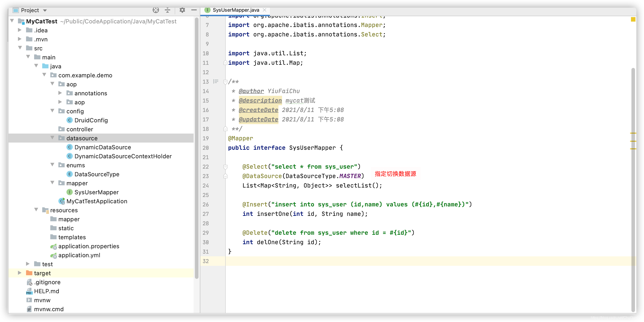Select the controller package row
644x322 pixels.
pos(101,129)
